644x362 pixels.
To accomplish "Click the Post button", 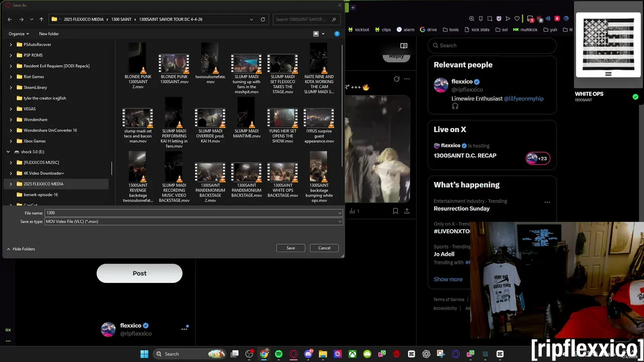I will [139, 273].
